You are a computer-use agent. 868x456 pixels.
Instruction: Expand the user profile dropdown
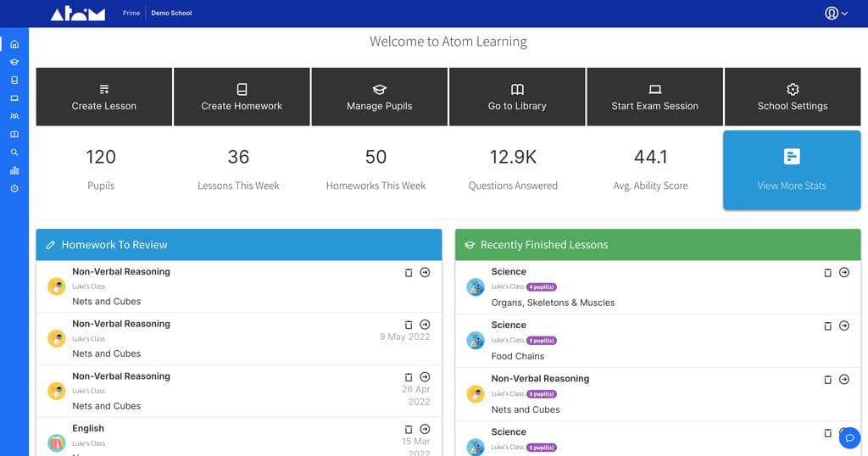tap(836, 14)
